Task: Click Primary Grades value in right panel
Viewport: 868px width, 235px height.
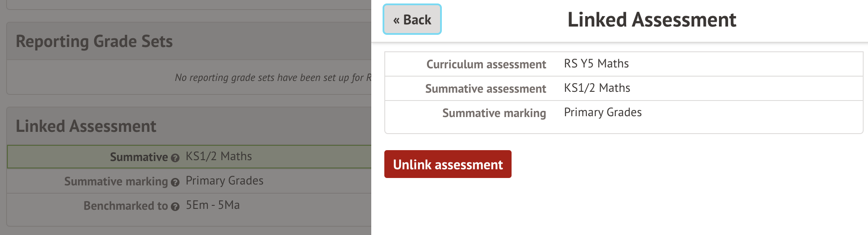Action: pyautogui.click(x=603, y=113)
